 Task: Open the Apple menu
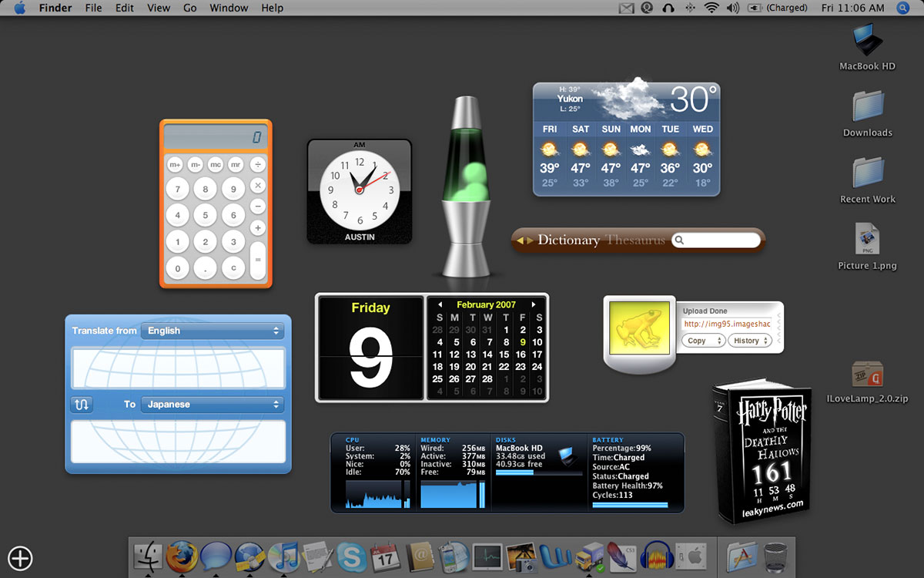tap(19, 8)
